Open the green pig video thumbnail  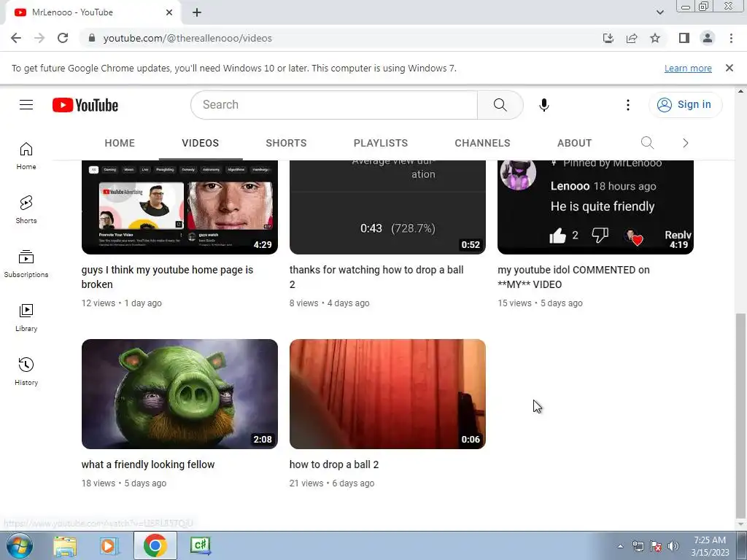tap(179, 394)
